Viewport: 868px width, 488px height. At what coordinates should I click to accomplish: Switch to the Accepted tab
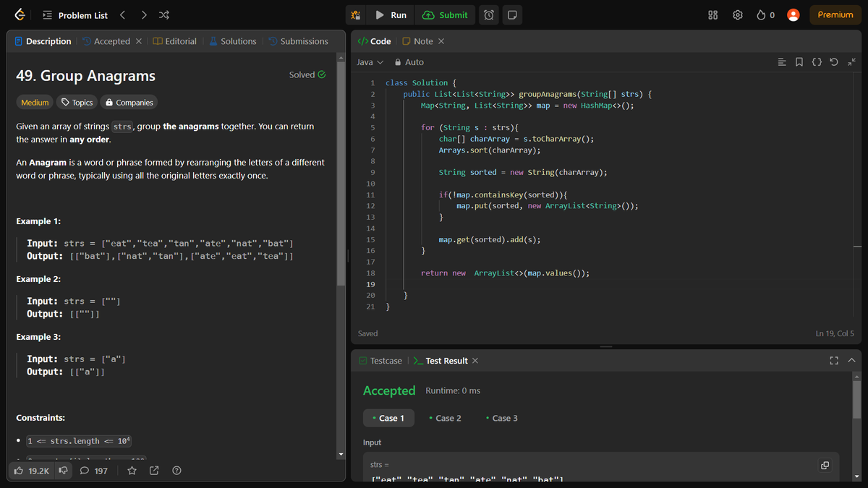(x=106, y=41)
